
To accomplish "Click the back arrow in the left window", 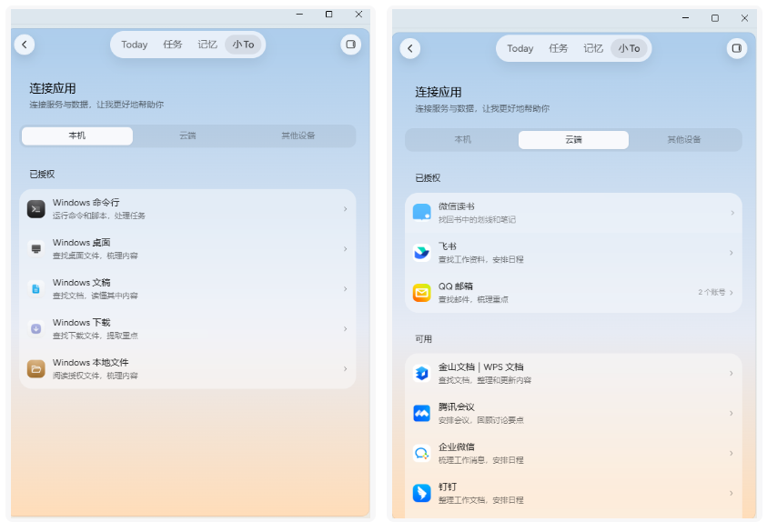I will (x=25, y=45).
